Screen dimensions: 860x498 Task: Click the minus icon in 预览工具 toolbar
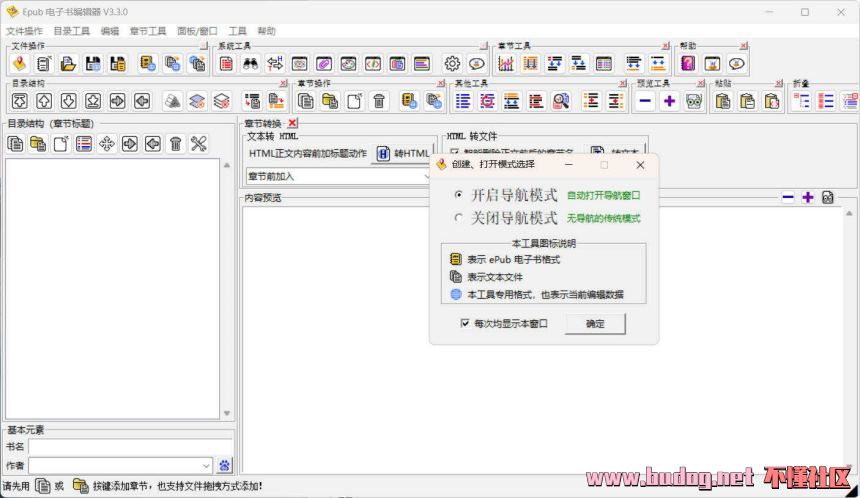pos(645,101)
